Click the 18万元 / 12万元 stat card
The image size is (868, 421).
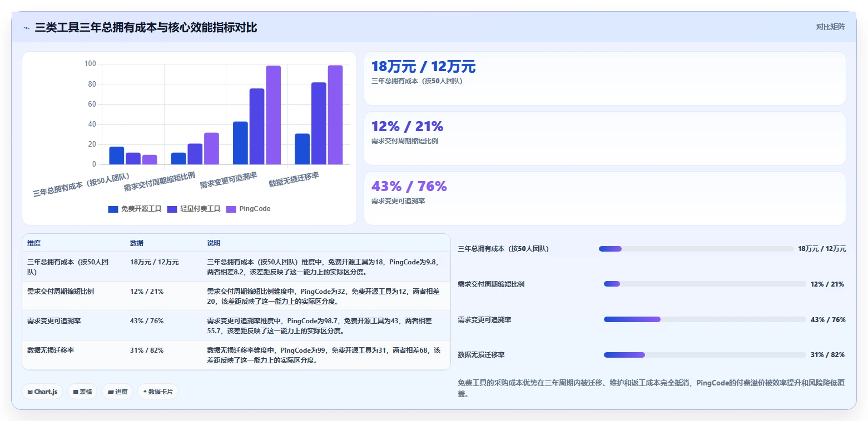click(604, 78)
